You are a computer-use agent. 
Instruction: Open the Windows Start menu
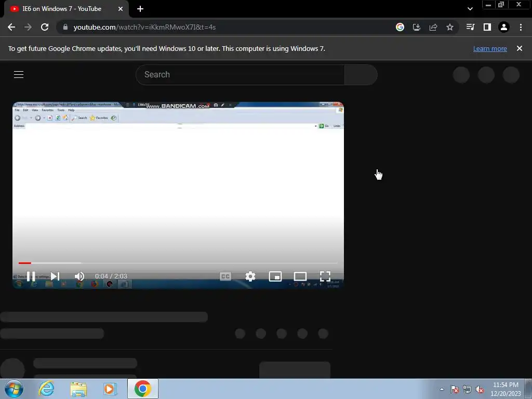coord(14,389)
